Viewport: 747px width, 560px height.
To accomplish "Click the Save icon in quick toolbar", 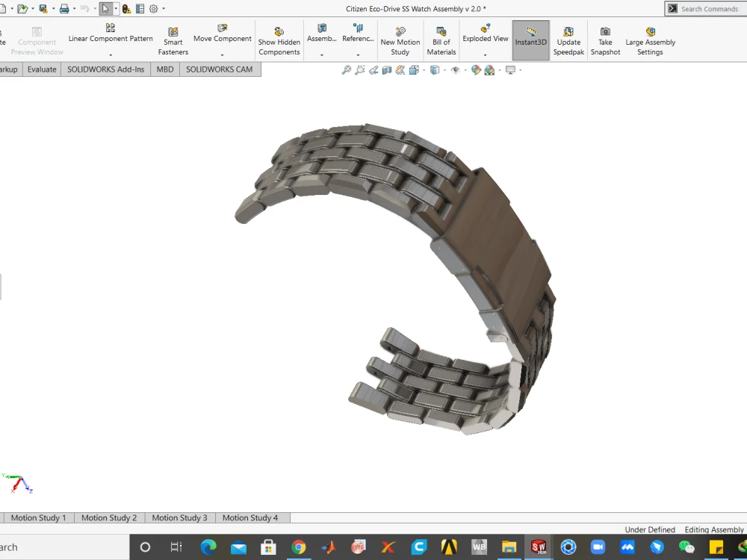I will pos(43,8).
